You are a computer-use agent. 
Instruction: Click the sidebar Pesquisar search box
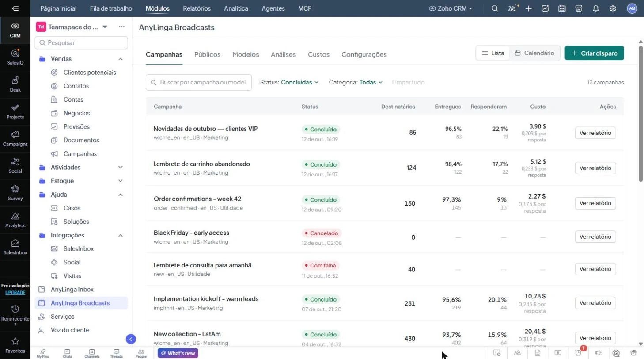81,43
